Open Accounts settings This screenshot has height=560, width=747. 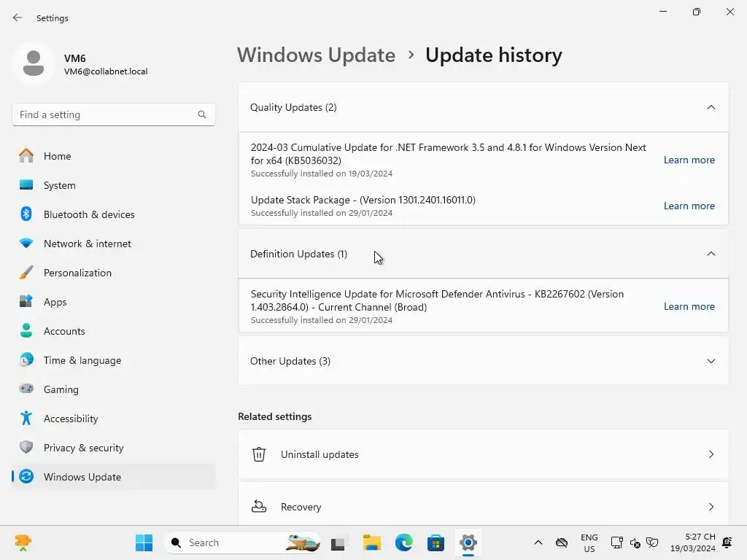(x=114, y=331)
